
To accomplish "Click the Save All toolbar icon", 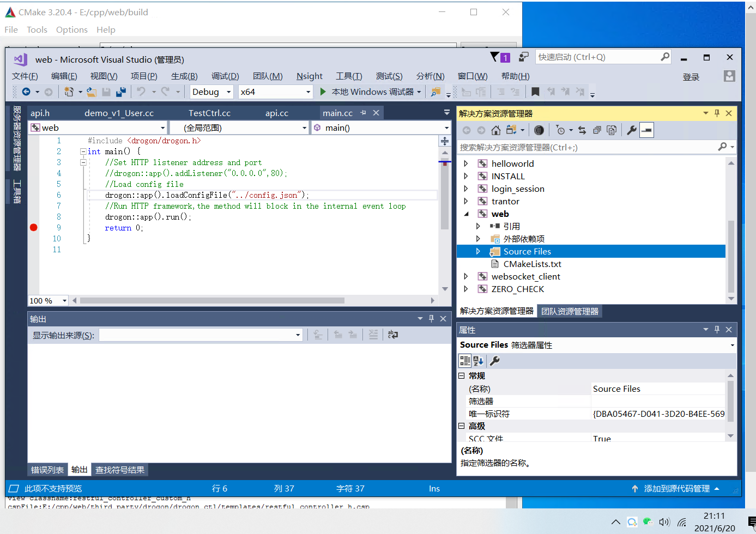I will [x=121, y=92].
